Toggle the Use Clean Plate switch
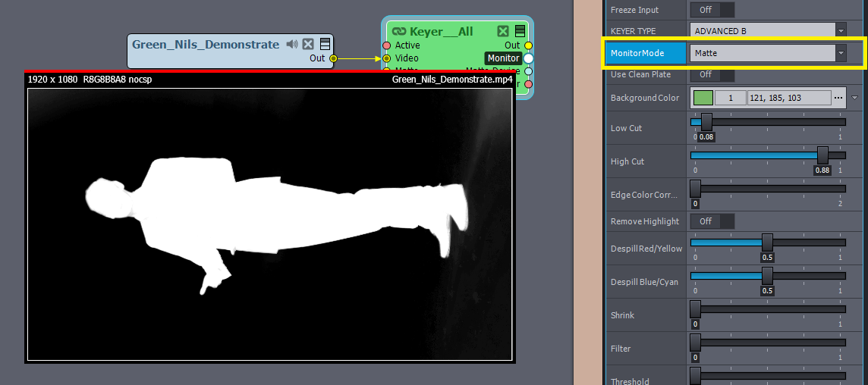Image resolution: width=868 pixels, height=385 pixels. 712,74
